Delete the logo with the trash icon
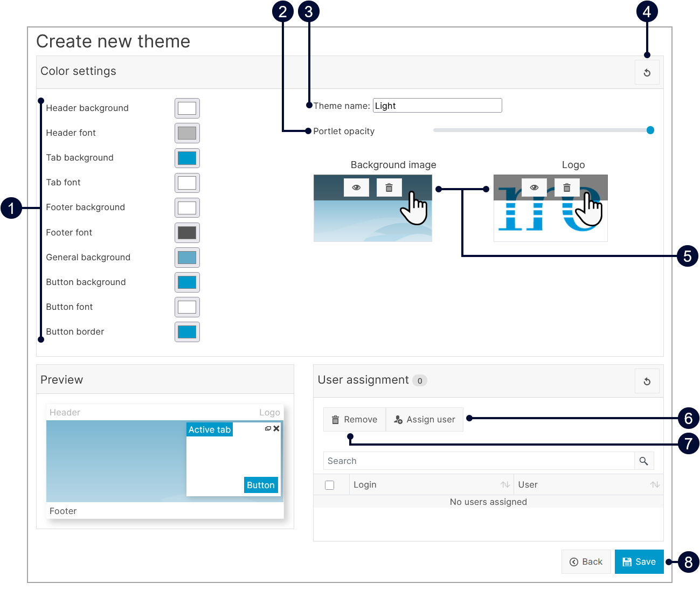The image size is (700, 590). (566, 188)
